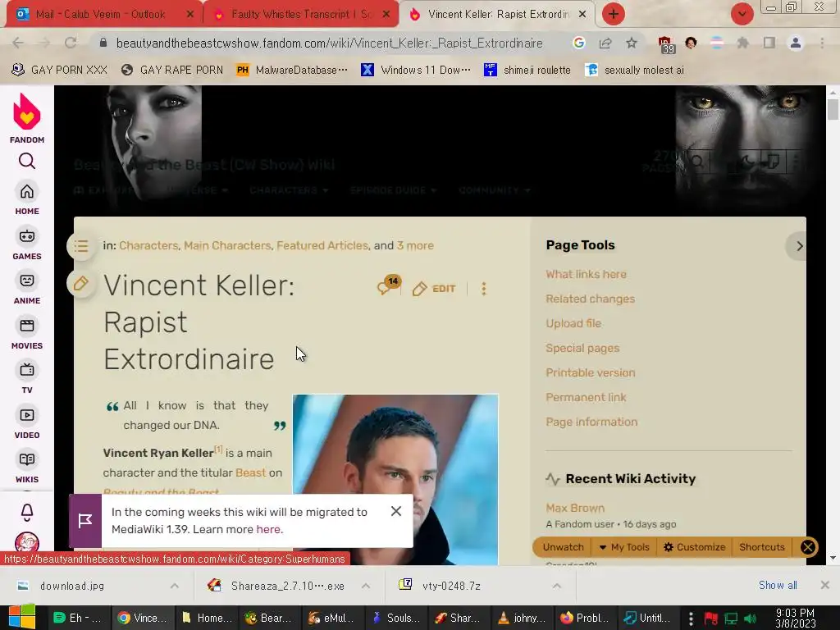
Task: Dismiss the MediaWiki migration notice
Action: coord(396,511)
